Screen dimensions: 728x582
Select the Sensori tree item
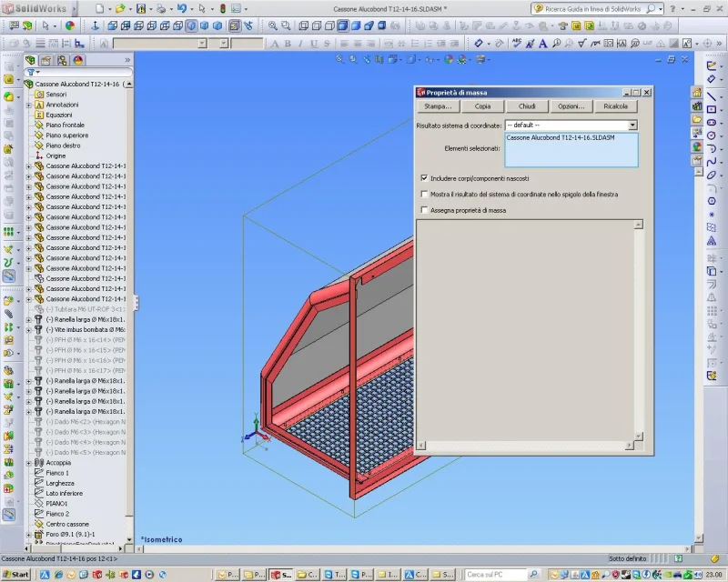click(x=56, y=95)
